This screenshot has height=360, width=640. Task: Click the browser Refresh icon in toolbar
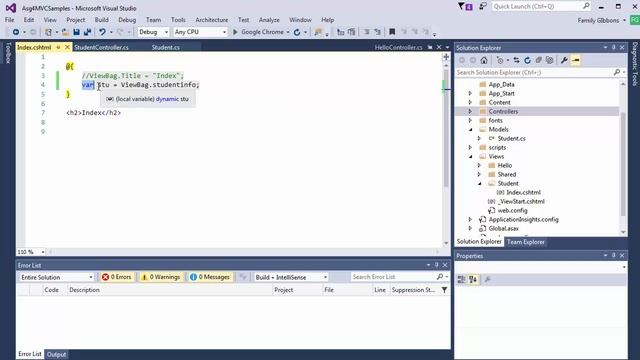[297, 32]
